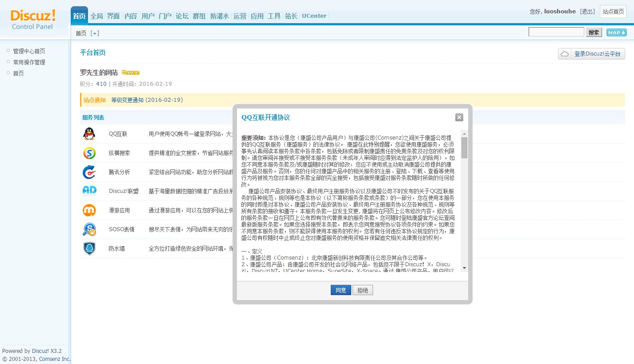This screenshot has height=364, width=634.
Task: Click the 站点首页 button
Action: pos(613,12)
